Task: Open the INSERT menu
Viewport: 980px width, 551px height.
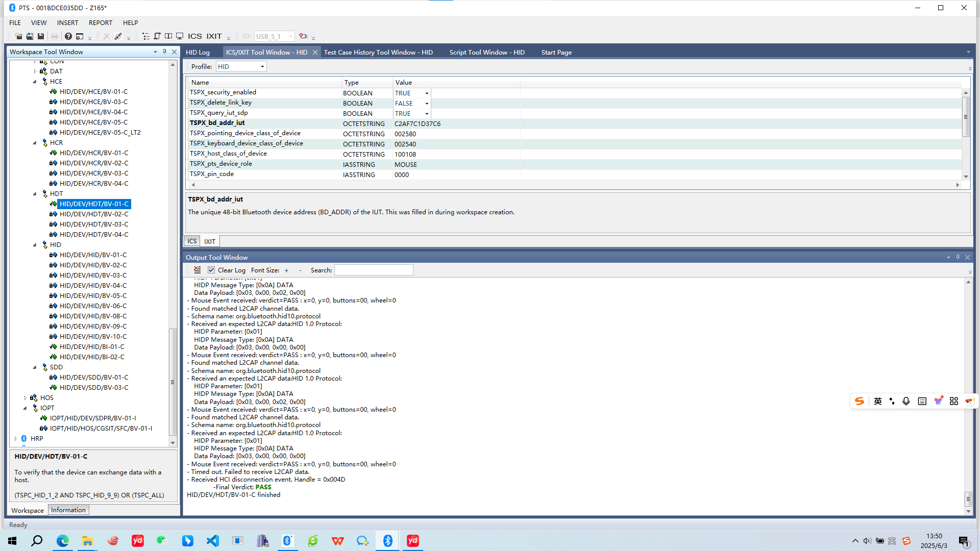Action: 67,22
